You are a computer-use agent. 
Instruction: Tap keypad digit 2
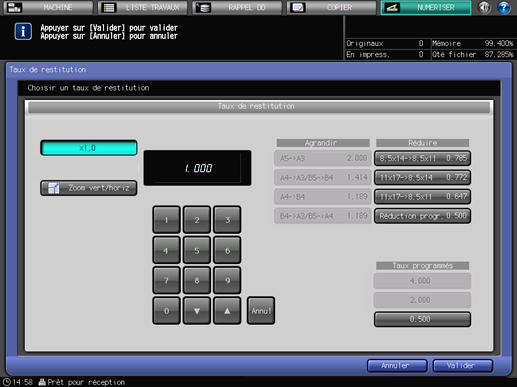[x=197, y=220]
